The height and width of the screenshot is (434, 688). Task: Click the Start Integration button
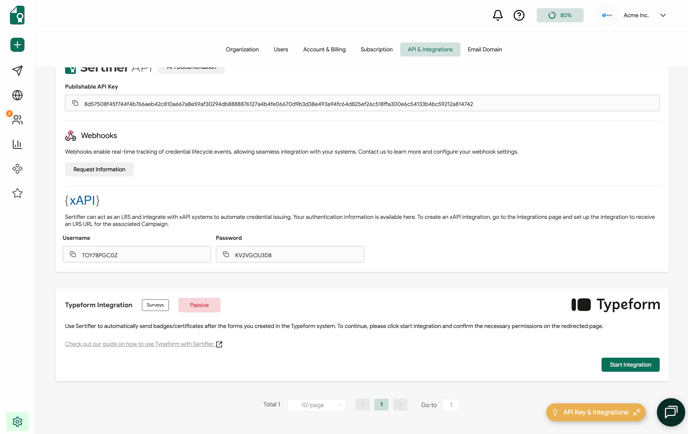[630, 365]
